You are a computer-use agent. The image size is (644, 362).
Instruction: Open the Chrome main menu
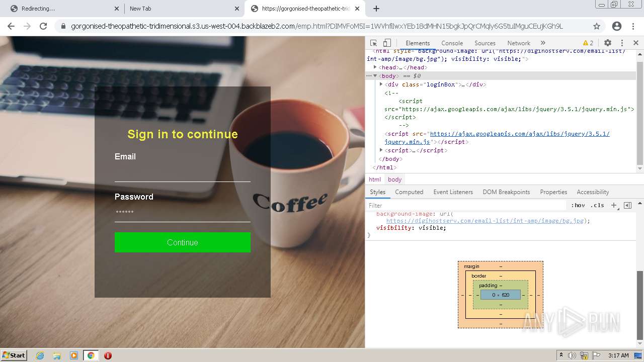click(633, 26)
